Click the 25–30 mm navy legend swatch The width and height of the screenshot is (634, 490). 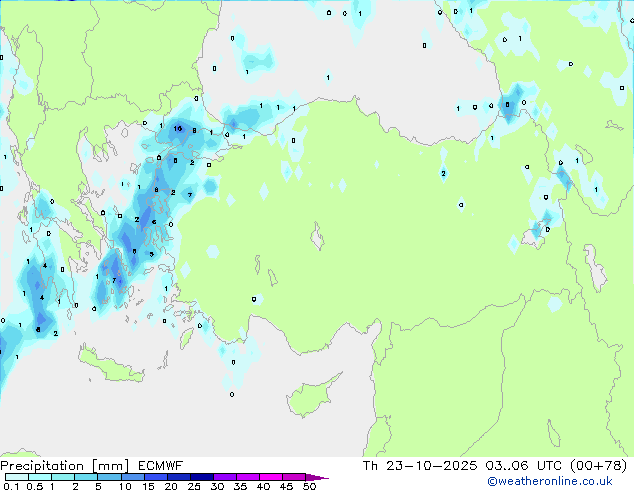[202, 477]
